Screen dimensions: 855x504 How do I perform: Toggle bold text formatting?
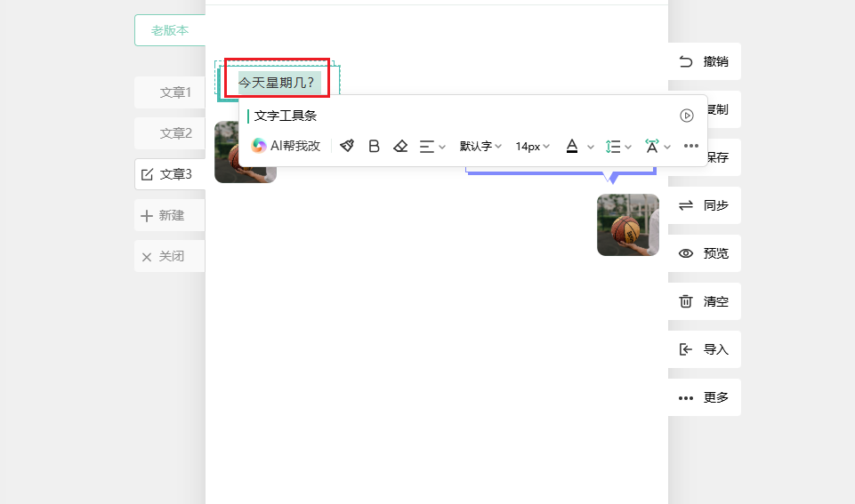(x=374, y=146)
